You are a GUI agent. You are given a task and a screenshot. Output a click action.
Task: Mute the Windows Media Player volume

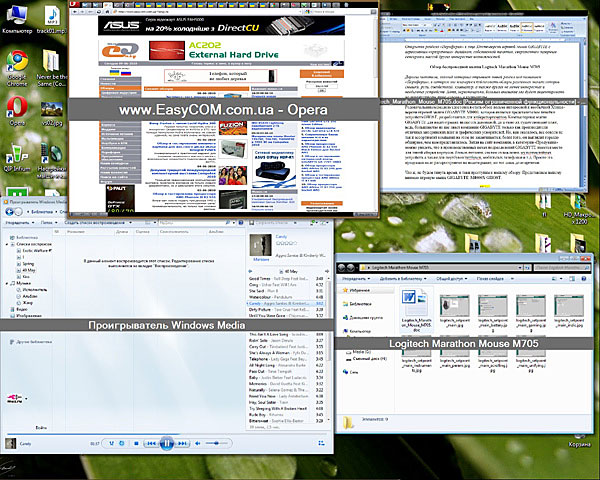pos(198,443)
